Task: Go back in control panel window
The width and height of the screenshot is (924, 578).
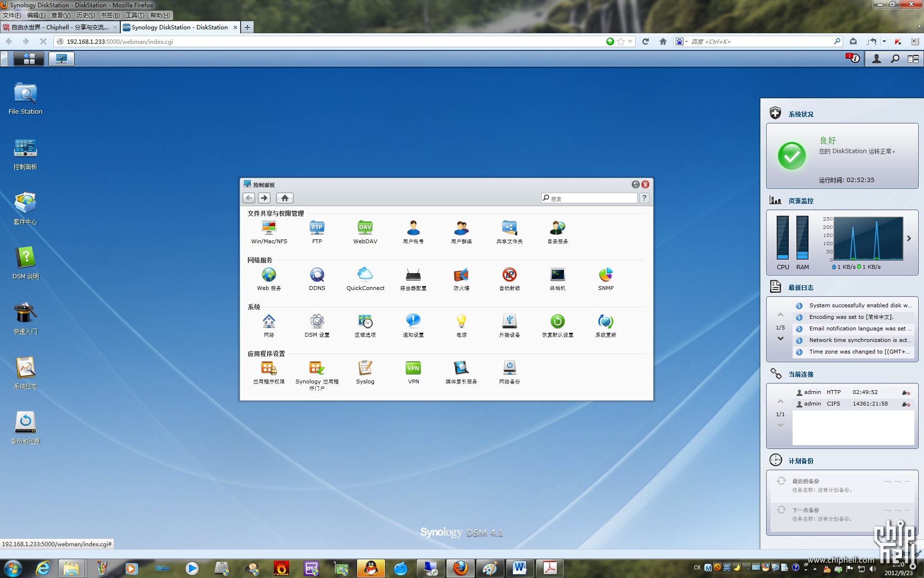Action: point(249,198)
